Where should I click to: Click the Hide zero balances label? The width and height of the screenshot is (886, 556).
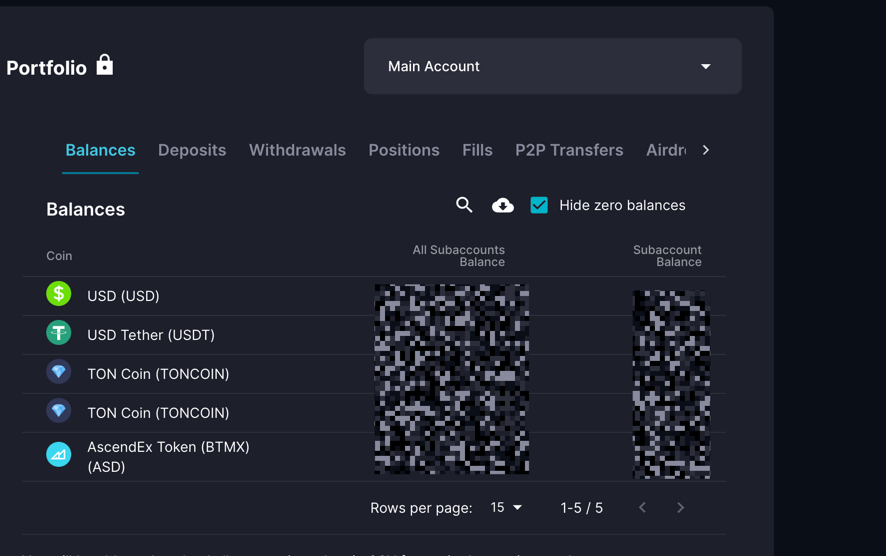pos(622,205)
